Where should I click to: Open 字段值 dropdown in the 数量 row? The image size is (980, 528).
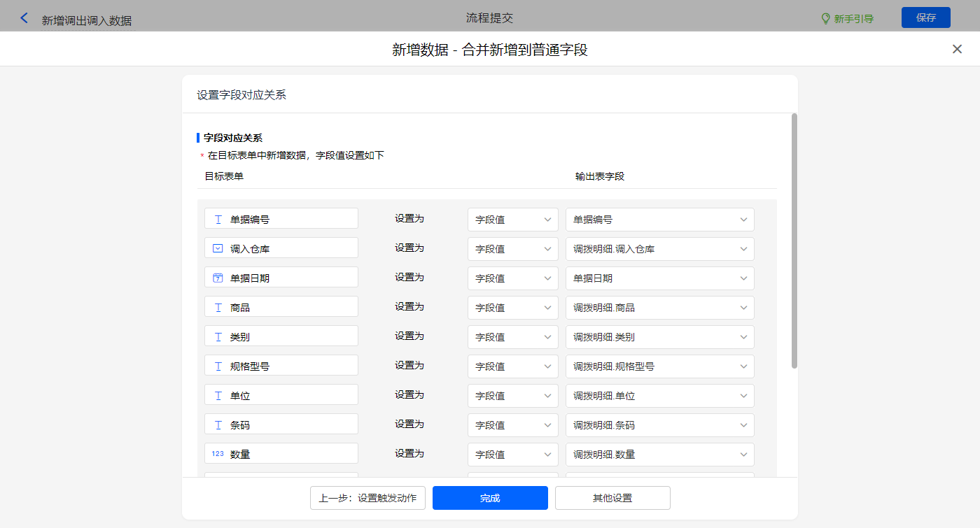(x=512, y=454)
